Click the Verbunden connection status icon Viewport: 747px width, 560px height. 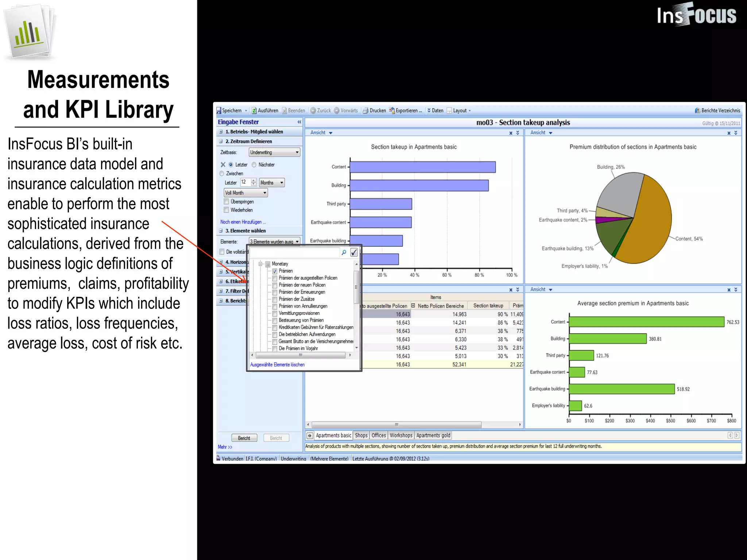[218, 458]
